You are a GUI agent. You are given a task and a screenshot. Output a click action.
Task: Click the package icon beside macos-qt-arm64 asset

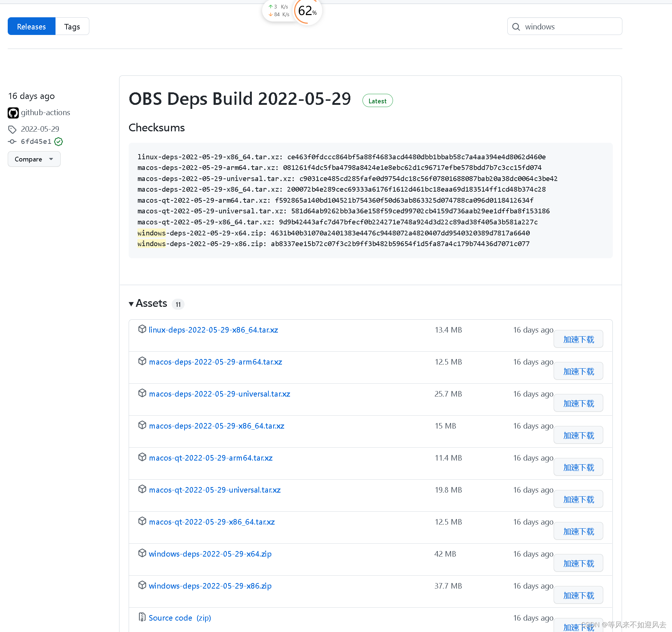(x=142, y=457)
